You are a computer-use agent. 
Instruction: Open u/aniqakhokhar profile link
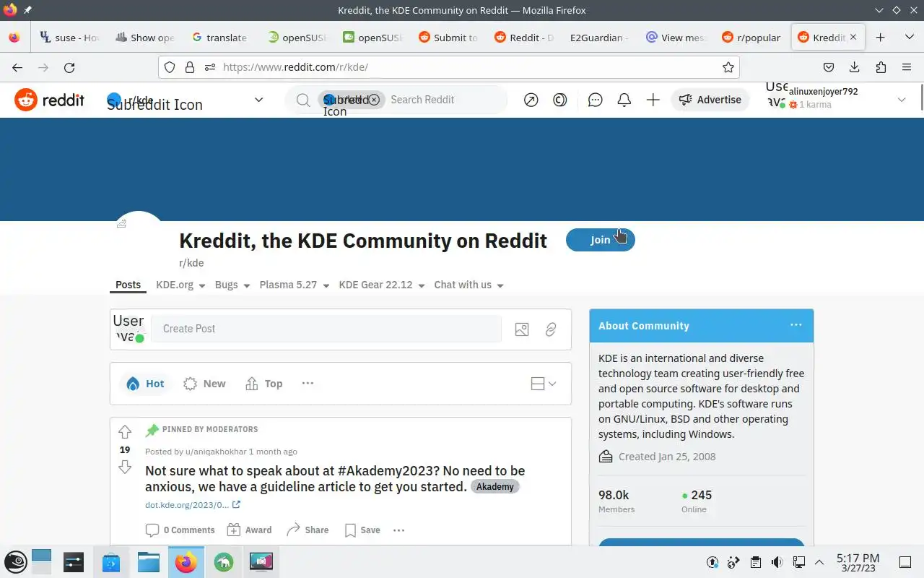pos(216,452)
